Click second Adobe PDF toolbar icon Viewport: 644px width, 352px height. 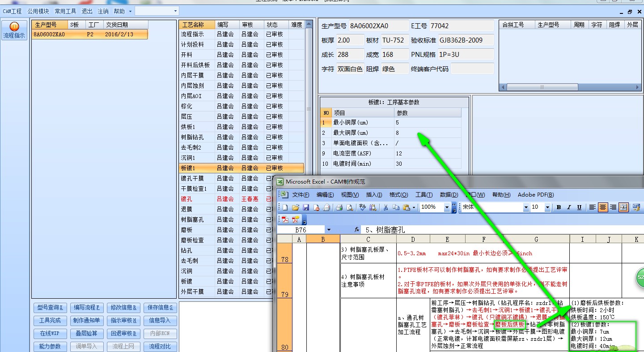coord(295,219)
